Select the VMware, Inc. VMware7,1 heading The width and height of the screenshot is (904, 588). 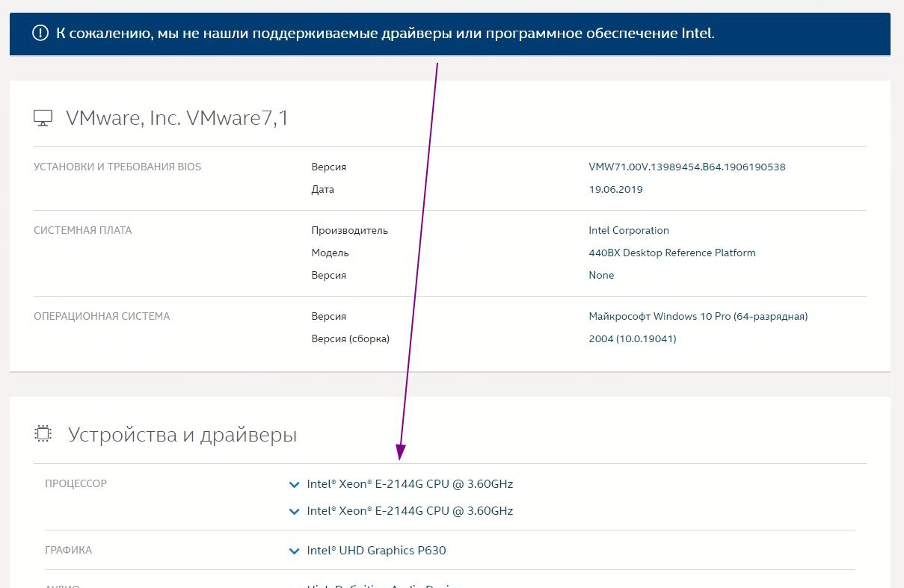177,118
